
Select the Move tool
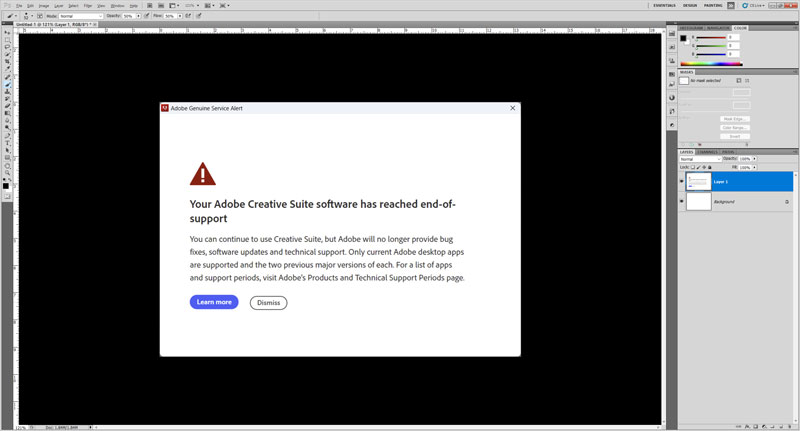tap(7, 32)
